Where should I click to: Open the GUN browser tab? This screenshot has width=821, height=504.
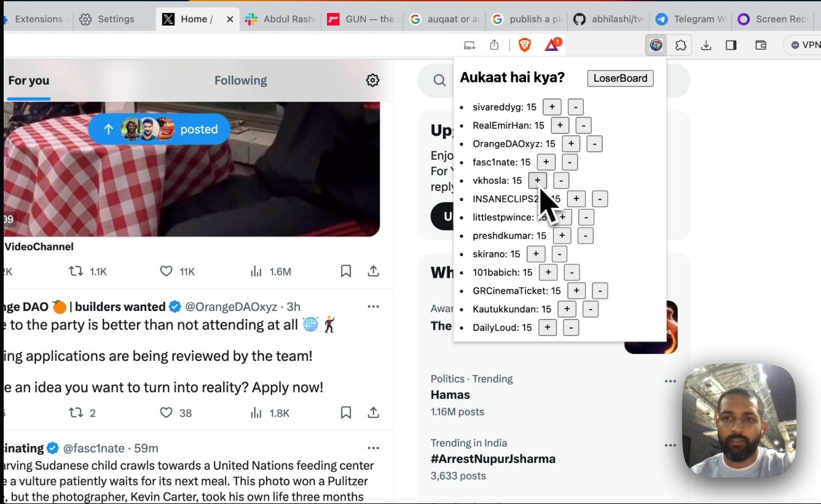361,19
